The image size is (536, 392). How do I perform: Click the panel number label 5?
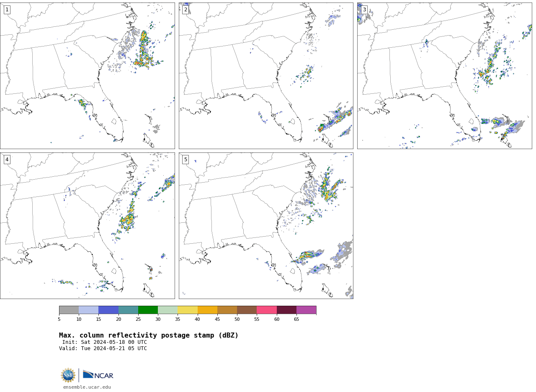[186, 160]
